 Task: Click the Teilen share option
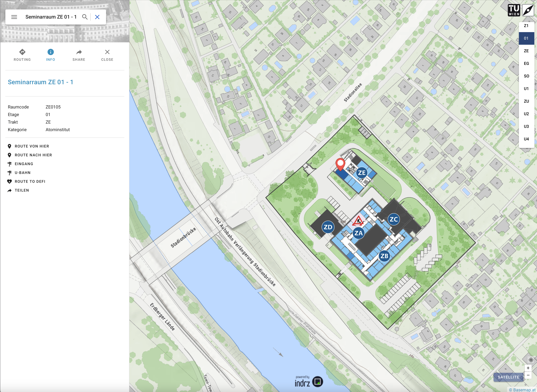click(22, 190)
